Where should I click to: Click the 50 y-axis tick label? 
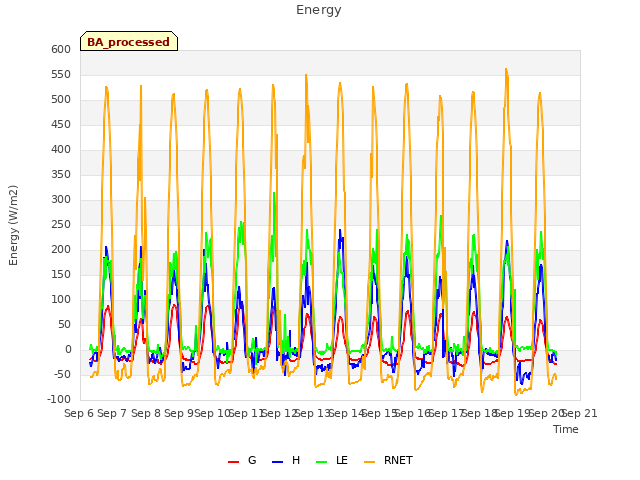click(x=64, y=325)
